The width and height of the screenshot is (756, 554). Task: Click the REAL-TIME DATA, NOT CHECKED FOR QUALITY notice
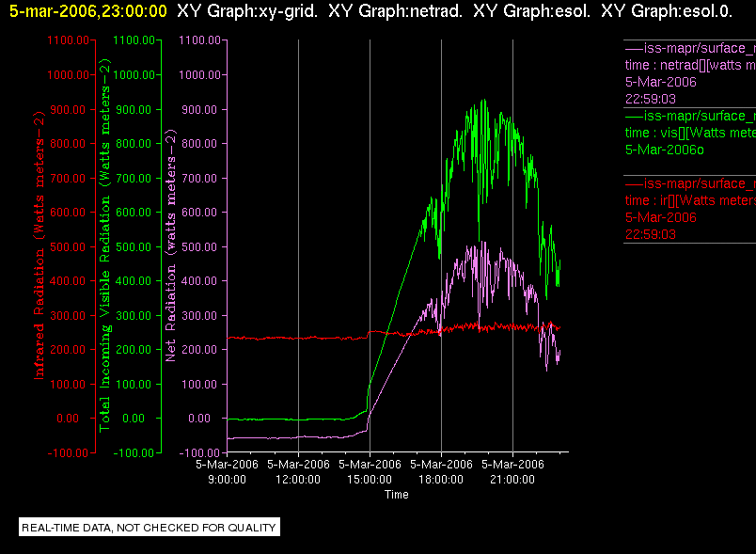click(149, 527)
